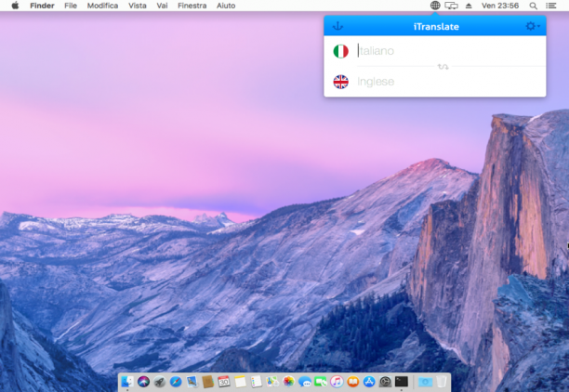Click the Inglese translation output field
Screen dimensions: 569x392
click(x=451, y=82)
